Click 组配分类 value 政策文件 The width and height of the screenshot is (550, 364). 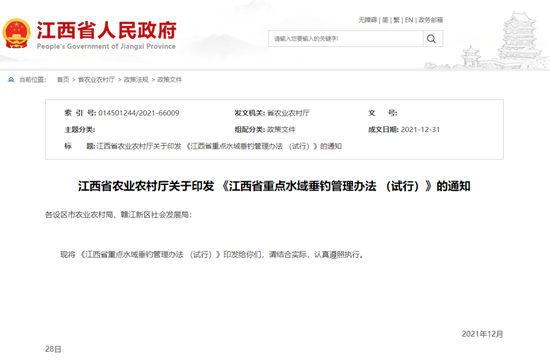pos(281,129)
